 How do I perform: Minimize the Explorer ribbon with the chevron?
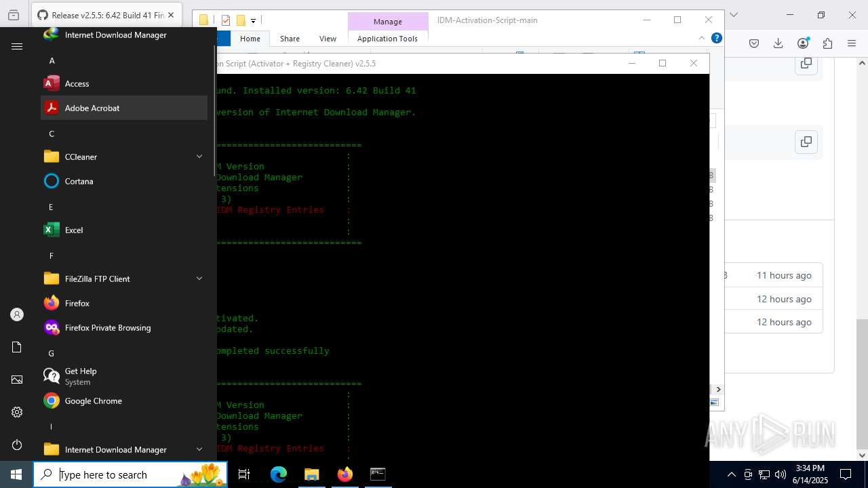click(x=703, y=38)
